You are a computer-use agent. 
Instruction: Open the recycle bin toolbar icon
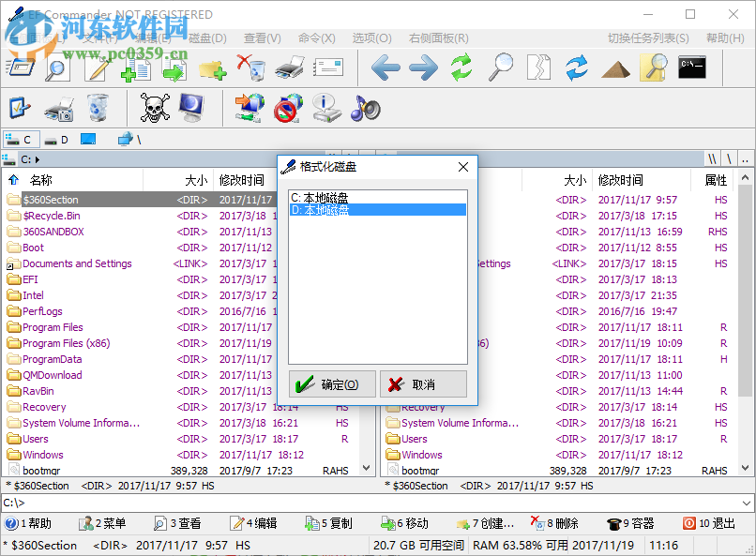pos(96,108)
